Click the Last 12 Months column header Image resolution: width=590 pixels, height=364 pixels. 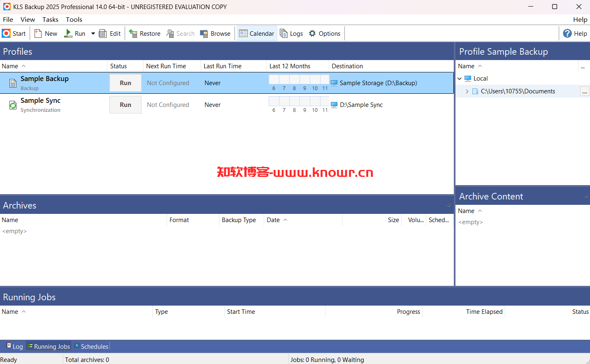298,66
